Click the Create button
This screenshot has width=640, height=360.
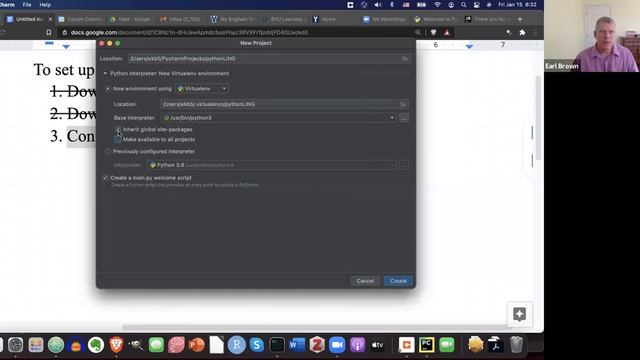click(398, 281)
